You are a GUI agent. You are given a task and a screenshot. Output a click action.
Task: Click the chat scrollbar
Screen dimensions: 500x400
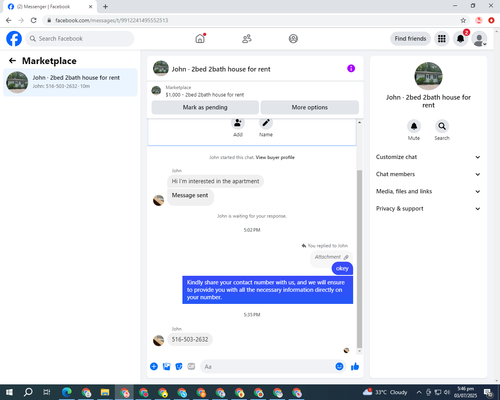(x=359, y=259)
